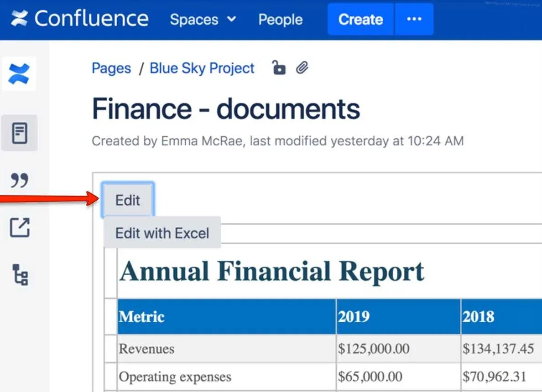The height and width of the screenshot is (392, 542).
Task: Open the Blog quotes icon in sidebar
Action: [x=19, y=181]
